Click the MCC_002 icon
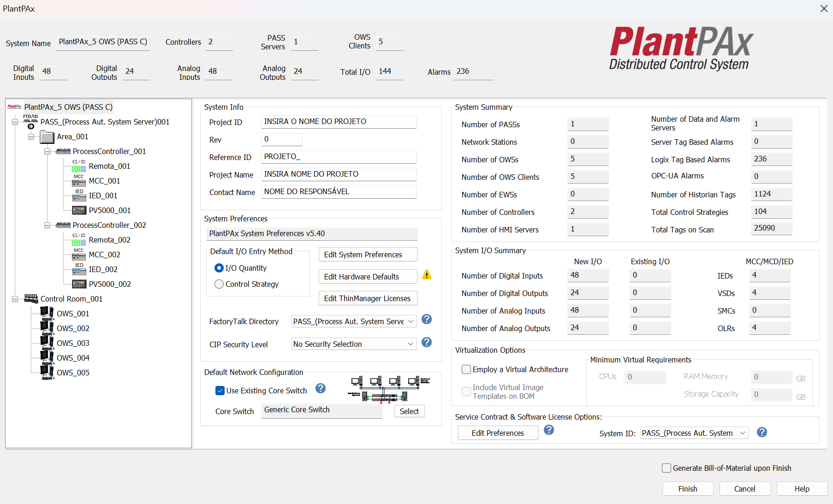The height and width of the screenshot is (504, 833). coord(79,255)
